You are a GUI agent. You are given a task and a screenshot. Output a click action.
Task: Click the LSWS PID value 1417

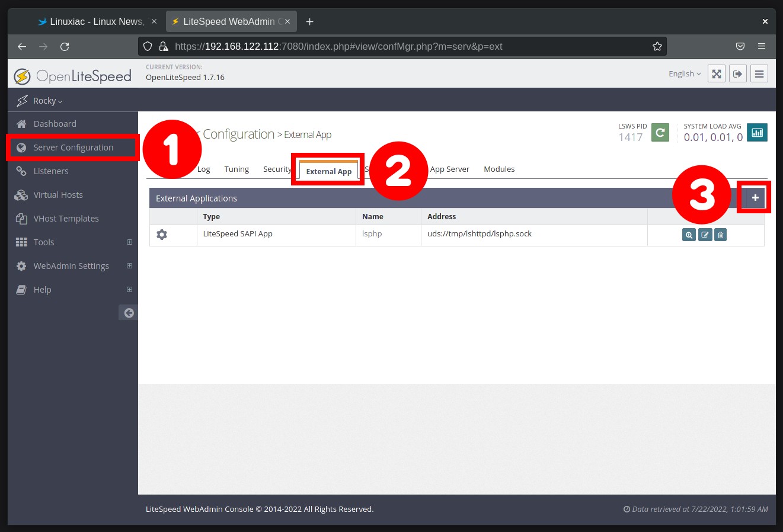[631, 137]
